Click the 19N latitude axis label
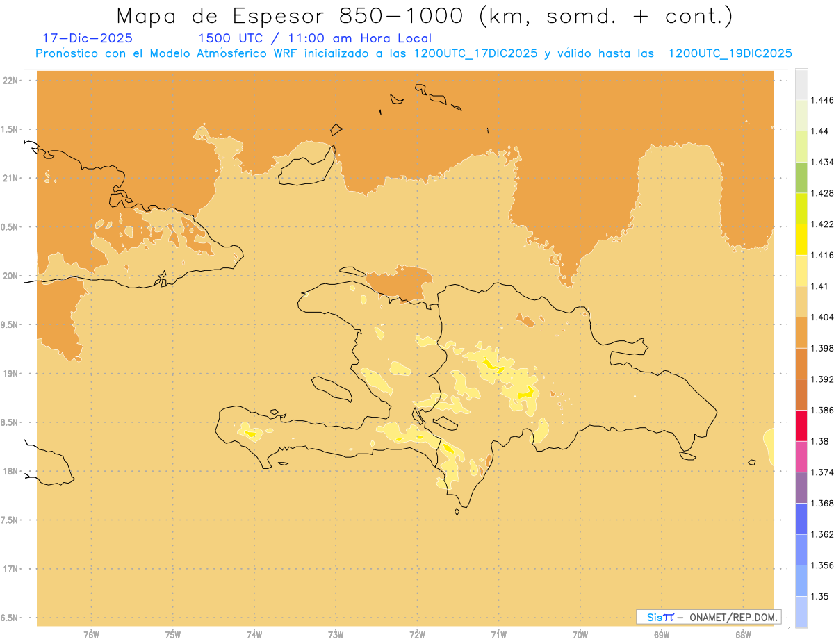The image size is (834, 644). pos(11,374)
